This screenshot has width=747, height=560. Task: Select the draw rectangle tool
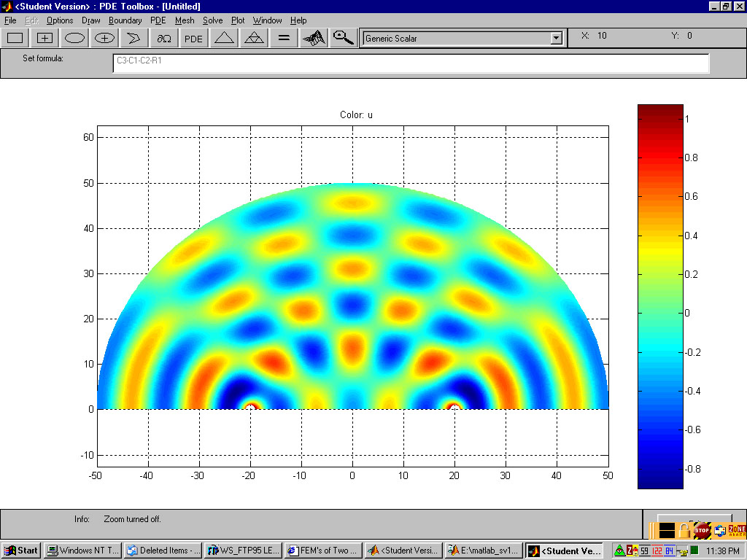15,38
